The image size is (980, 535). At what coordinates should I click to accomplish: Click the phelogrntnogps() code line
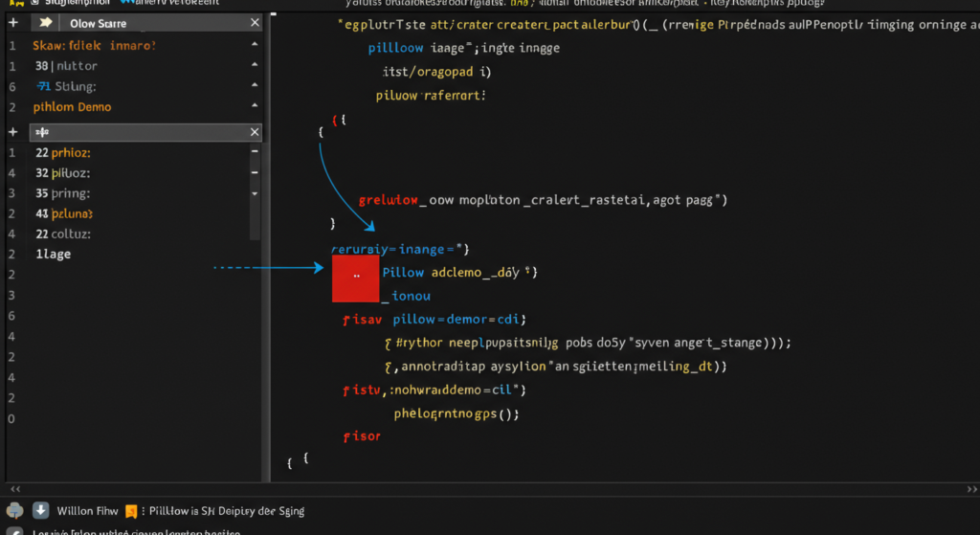point(457,413)
